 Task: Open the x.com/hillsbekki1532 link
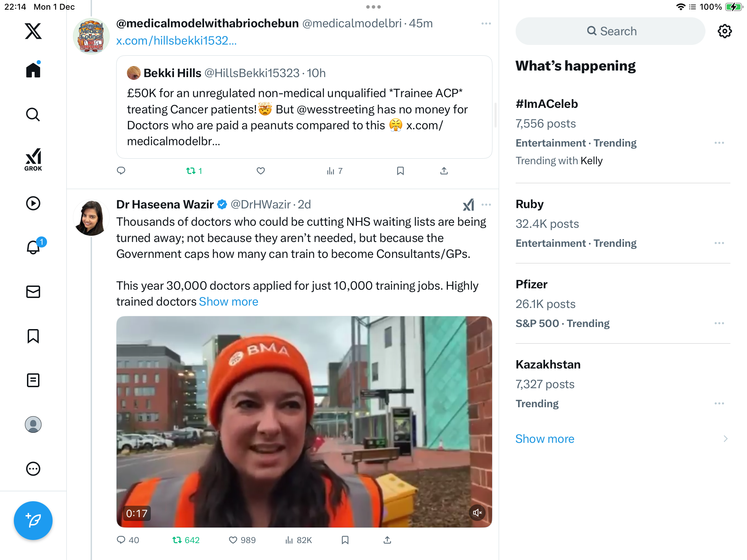click(x=176, y=41)
